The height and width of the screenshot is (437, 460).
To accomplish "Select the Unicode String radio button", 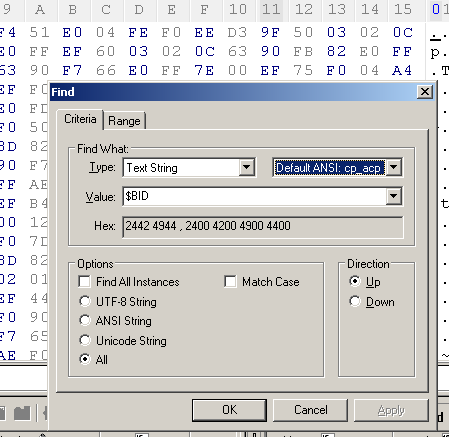I will point(85,340).
